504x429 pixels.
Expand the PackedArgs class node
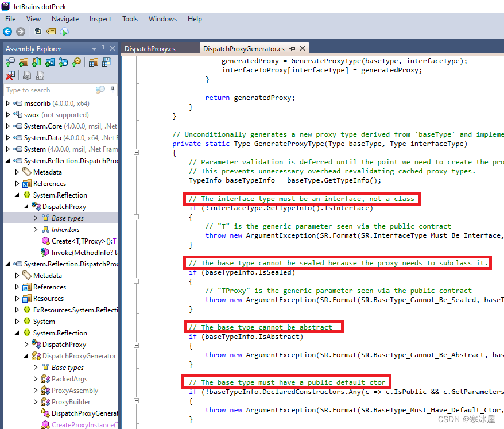36,379
